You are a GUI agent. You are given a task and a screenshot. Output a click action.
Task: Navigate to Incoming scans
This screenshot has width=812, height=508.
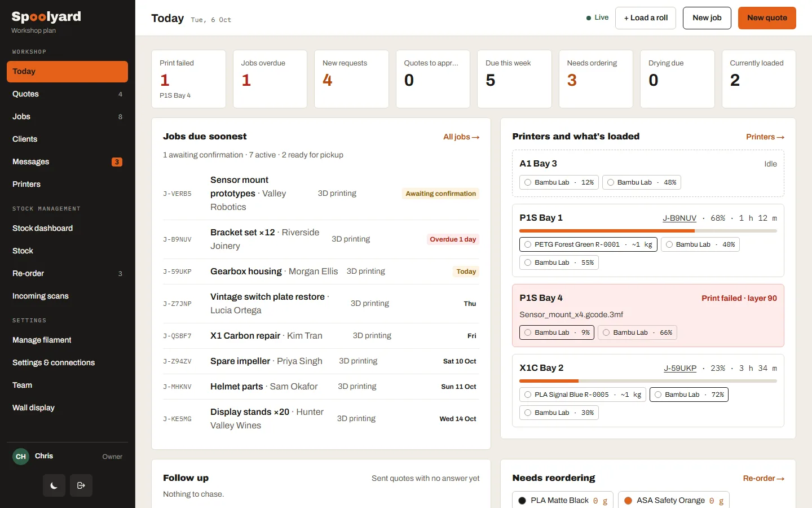67,296
